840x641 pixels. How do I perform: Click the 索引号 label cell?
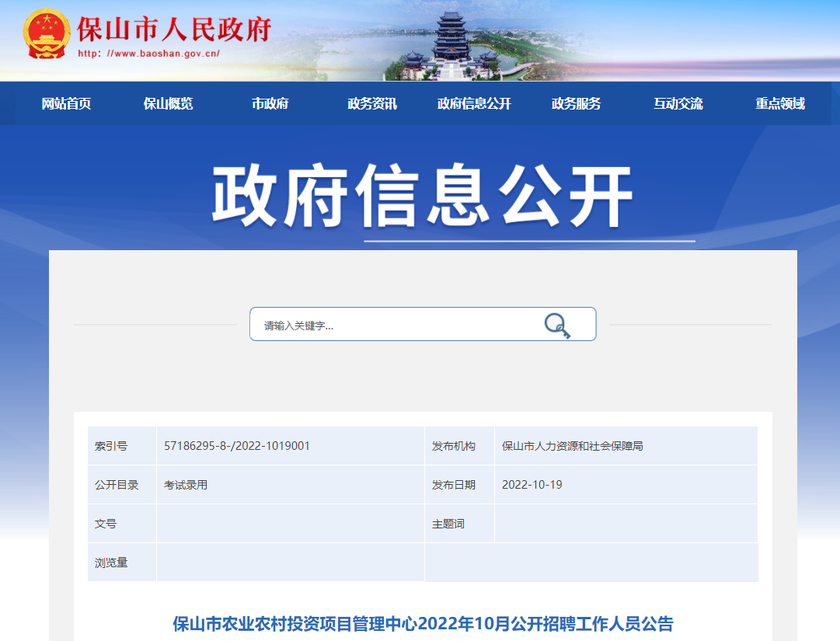(x=121, y=445)
